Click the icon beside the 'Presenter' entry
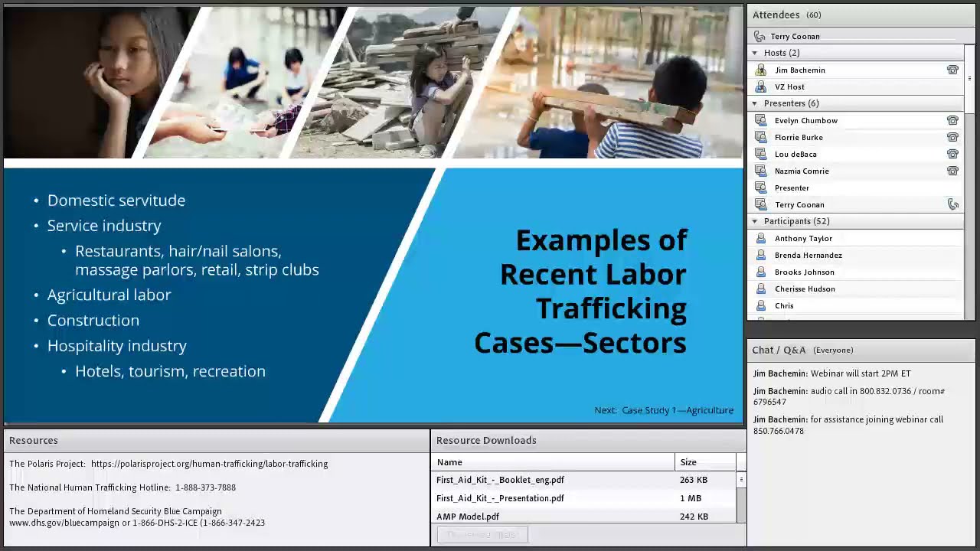 [760, 187]
